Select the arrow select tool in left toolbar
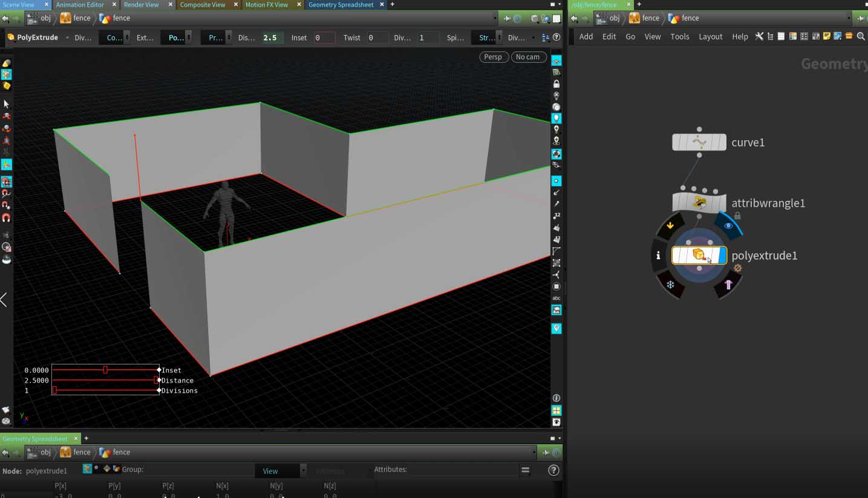The height and width of the screenshot is (498, 868). 7,104
